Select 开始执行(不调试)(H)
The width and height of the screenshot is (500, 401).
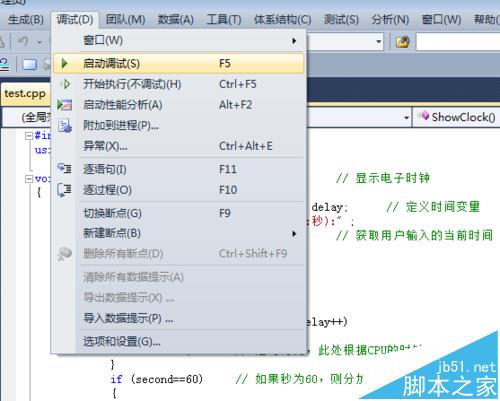click(179, 84)
